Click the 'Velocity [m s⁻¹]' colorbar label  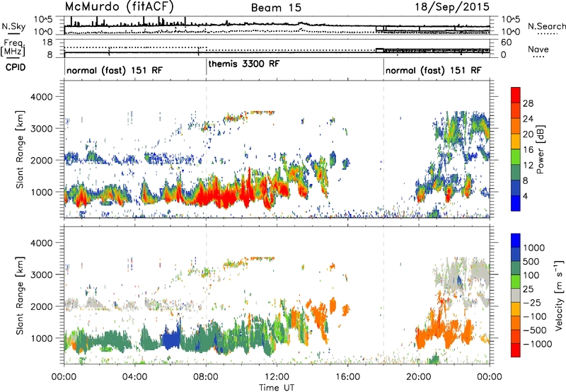point(559,295)
